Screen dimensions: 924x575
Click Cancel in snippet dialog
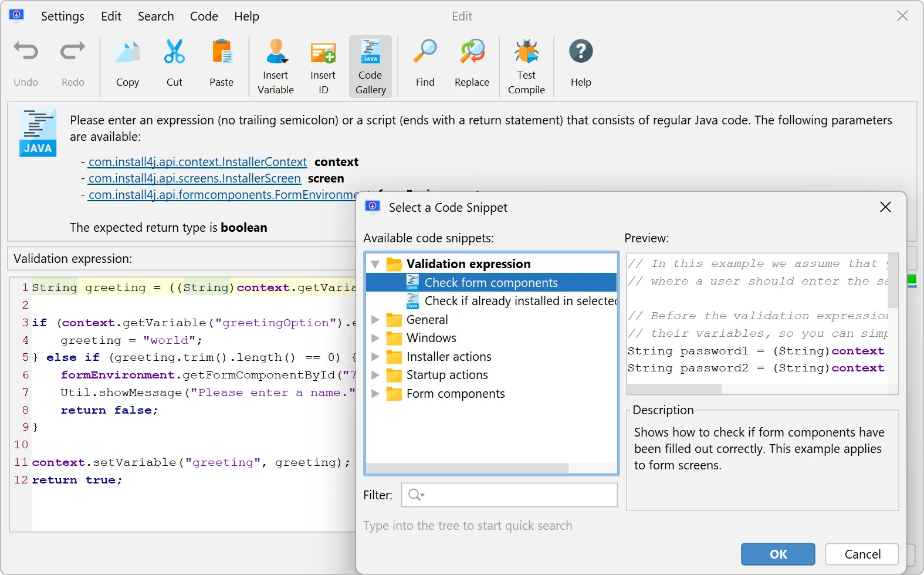[x=862, y=554]
